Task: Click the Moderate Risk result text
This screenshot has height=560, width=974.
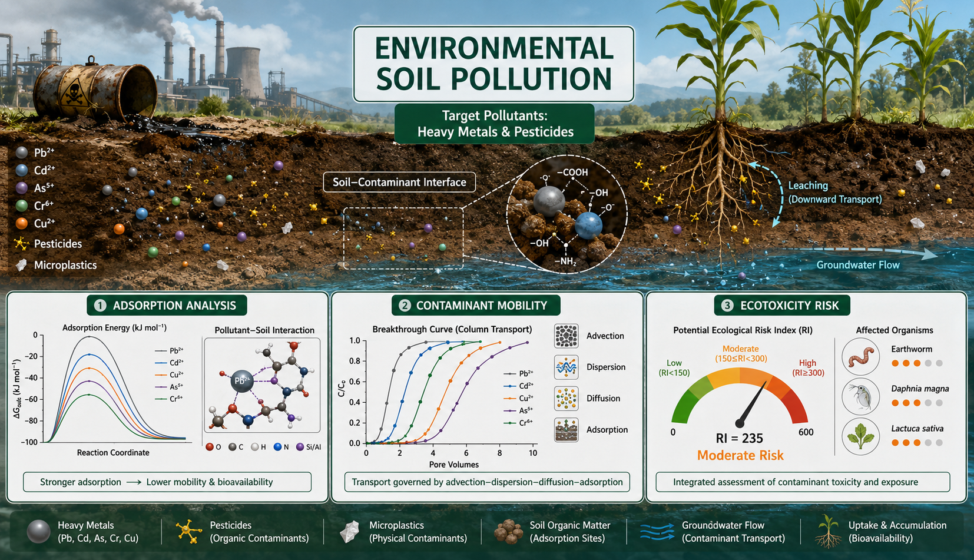Action: pos(740,455)
